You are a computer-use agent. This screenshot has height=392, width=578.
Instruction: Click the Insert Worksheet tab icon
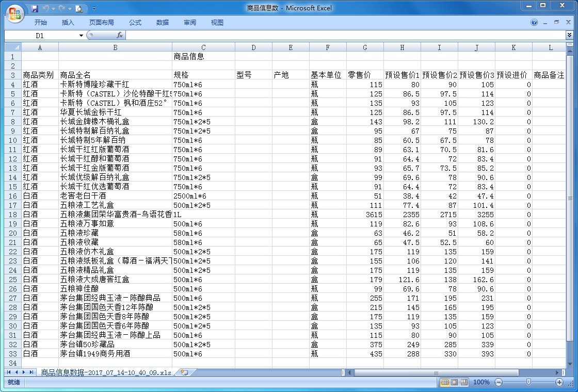[184, 372]
